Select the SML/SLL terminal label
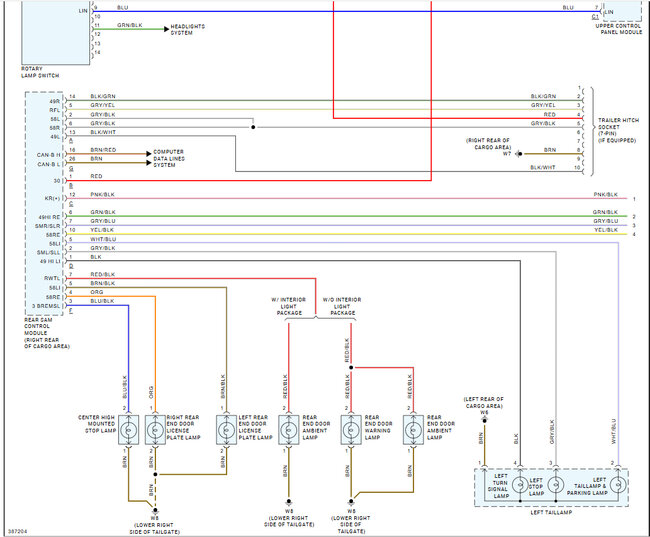 click(x=49, y=253)
